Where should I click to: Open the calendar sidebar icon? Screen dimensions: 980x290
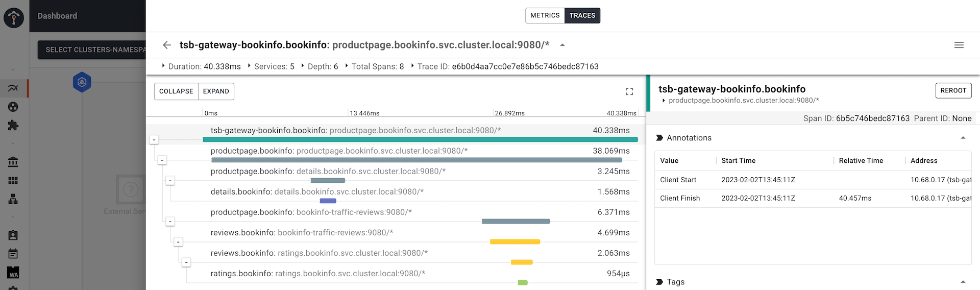pyautogui.click(x=13, y=254)
